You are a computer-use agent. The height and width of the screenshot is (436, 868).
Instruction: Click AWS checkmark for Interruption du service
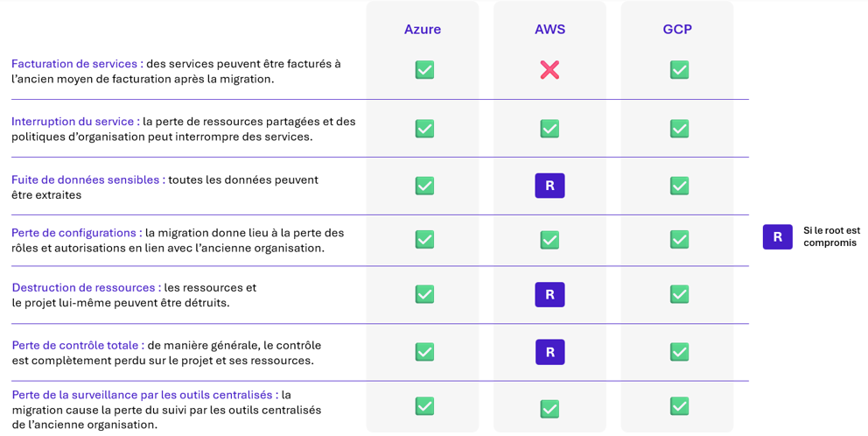point(549,129)
